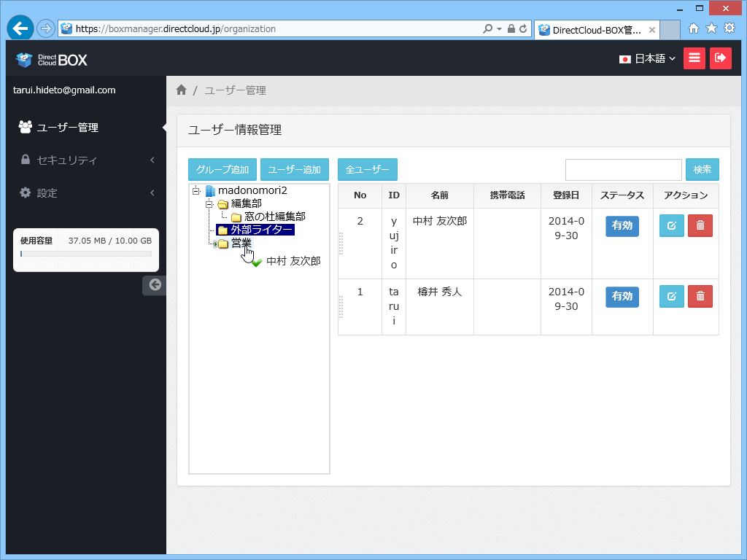This screenshot has height=560, width=747.
Task: Click the グループ追加 button
Action: (222, 169)
